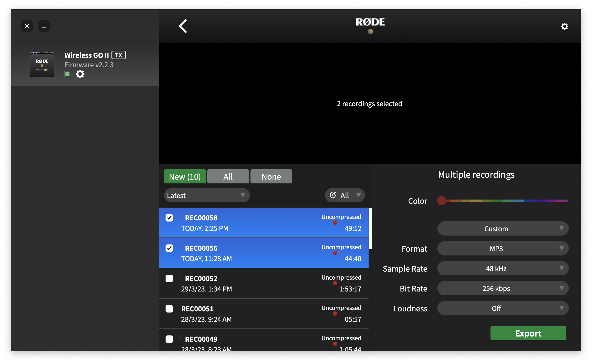Click red marker dot on REC00056 row
The width and height of the screenshot is (592, 364).
pos(335,253)
